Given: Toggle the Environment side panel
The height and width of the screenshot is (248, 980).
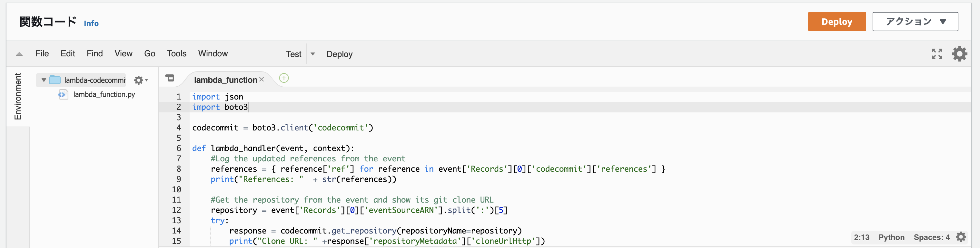Looking at the screenshot, I should (18, 96).
